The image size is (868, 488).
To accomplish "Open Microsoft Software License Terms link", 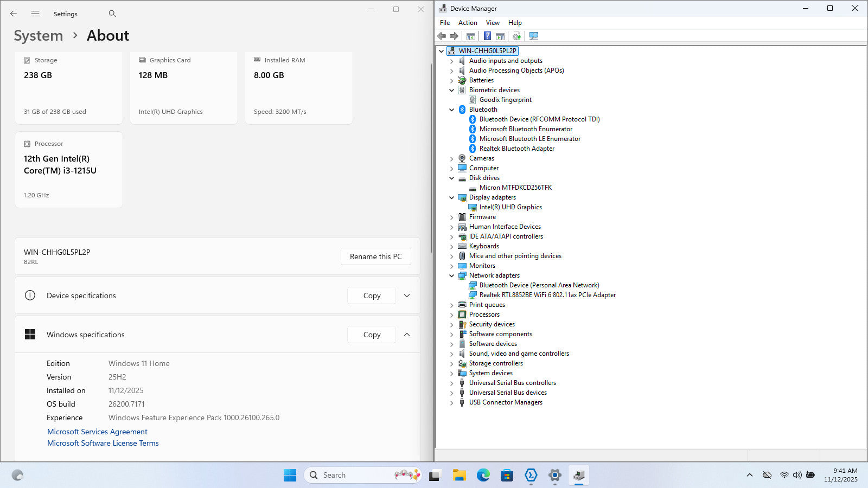I will (x=103, y=443).
